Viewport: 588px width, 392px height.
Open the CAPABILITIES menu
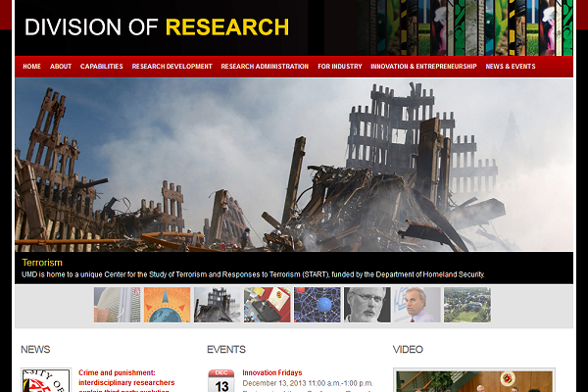(102, 67)
